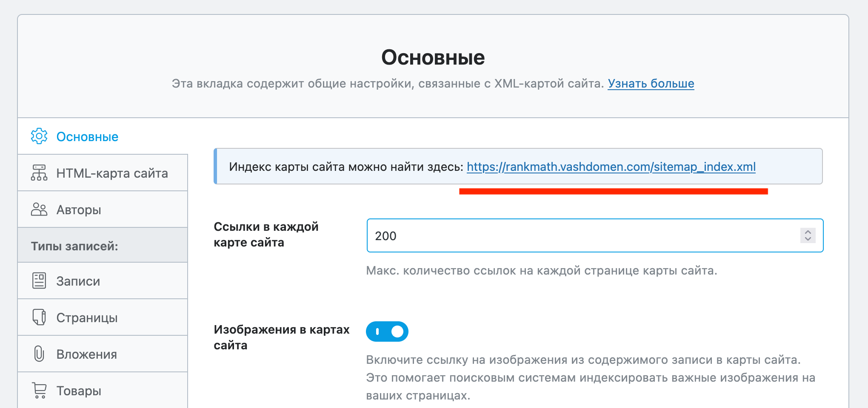
Task: Click the Авторы people icon
Action: point(39,209)
